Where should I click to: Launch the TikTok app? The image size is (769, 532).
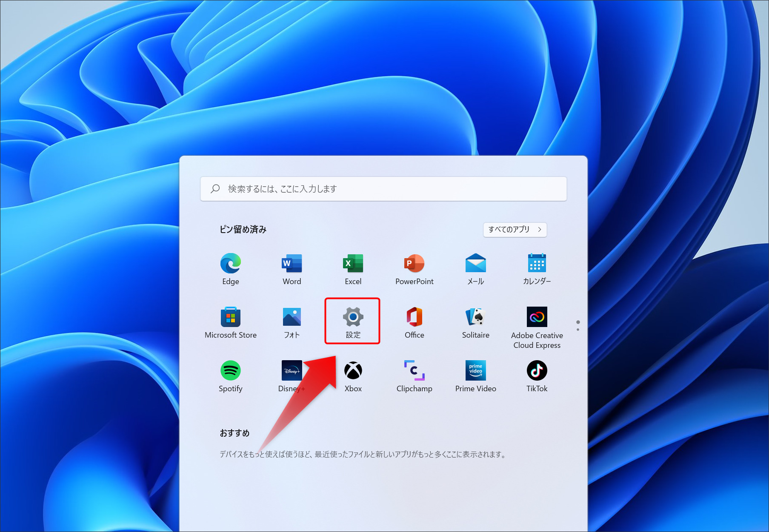[537, 376]
